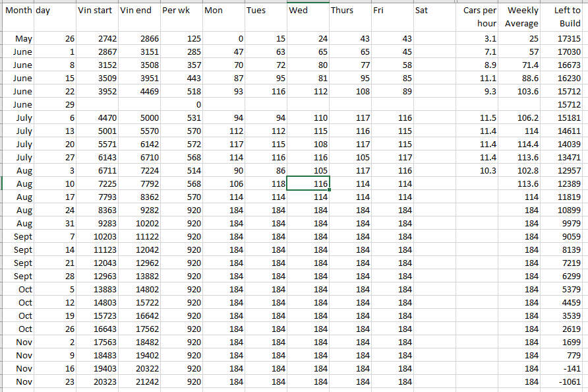
Task: Select the cell containing Vin start 2742
Action: click(96, 39)
